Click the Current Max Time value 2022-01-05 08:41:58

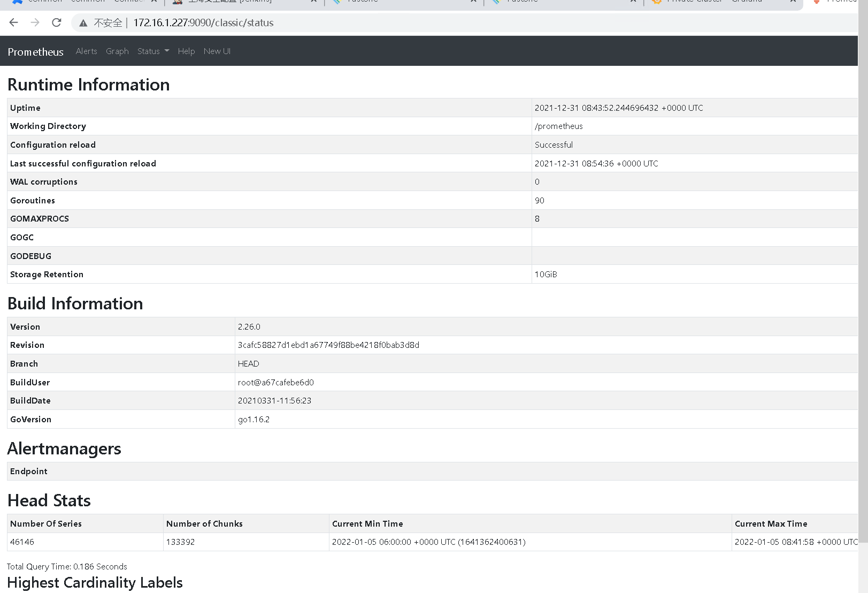796,542
